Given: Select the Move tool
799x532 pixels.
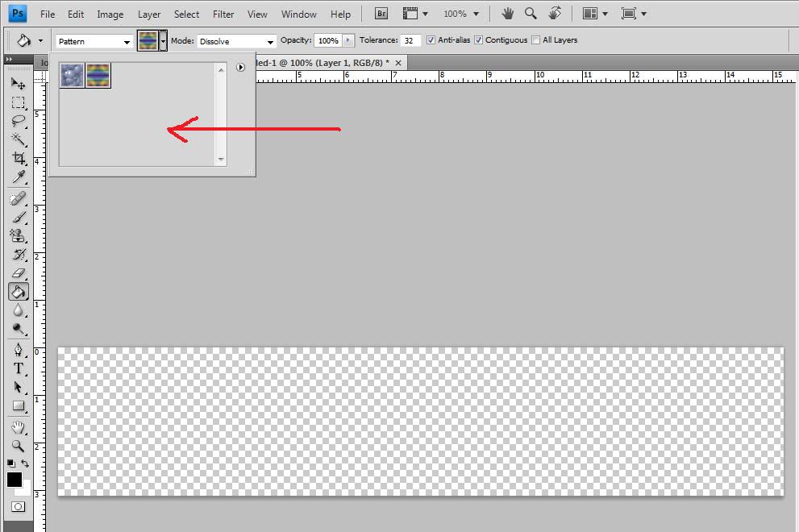Looking at the screenshot, I should point(18,84).
